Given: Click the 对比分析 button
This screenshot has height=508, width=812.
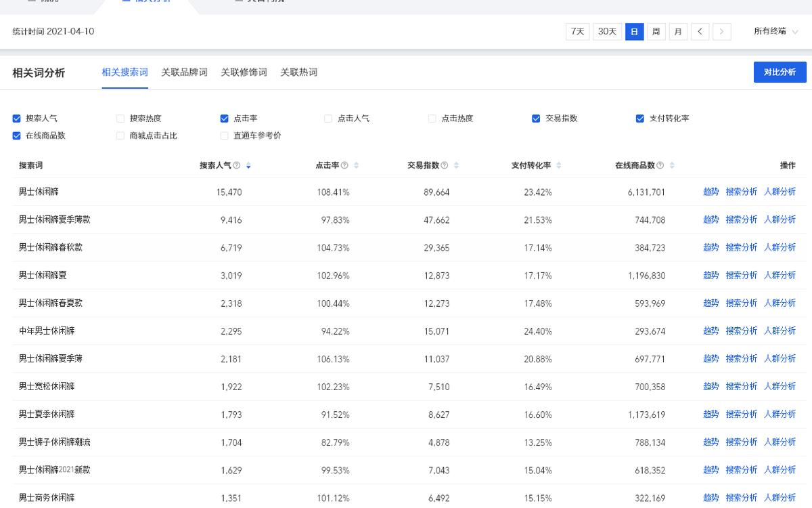Looking at the screenshot, I should [x=780, y=72].
